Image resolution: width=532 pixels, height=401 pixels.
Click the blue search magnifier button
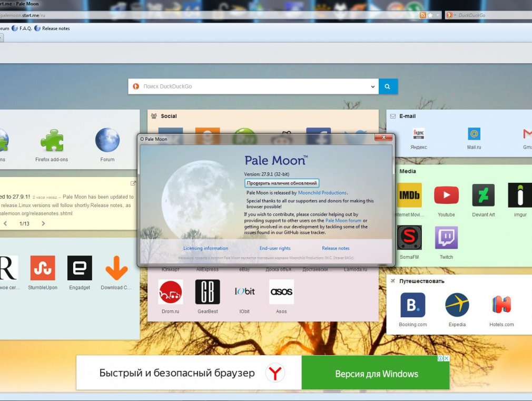388,86
